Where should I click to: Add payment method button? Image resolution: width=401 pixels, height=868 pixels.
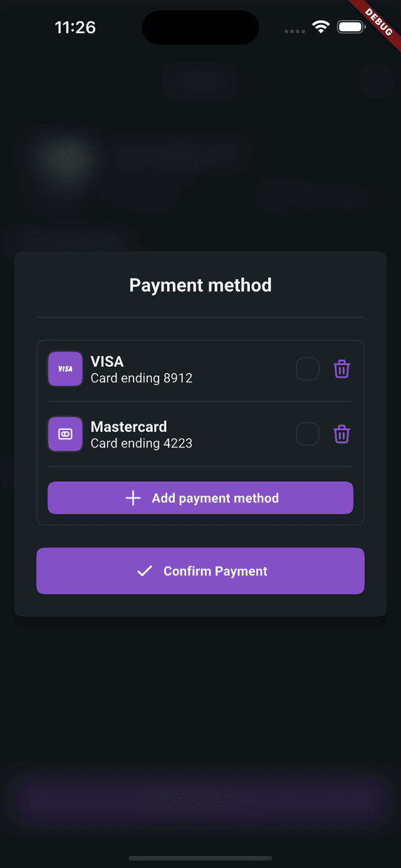200,498
